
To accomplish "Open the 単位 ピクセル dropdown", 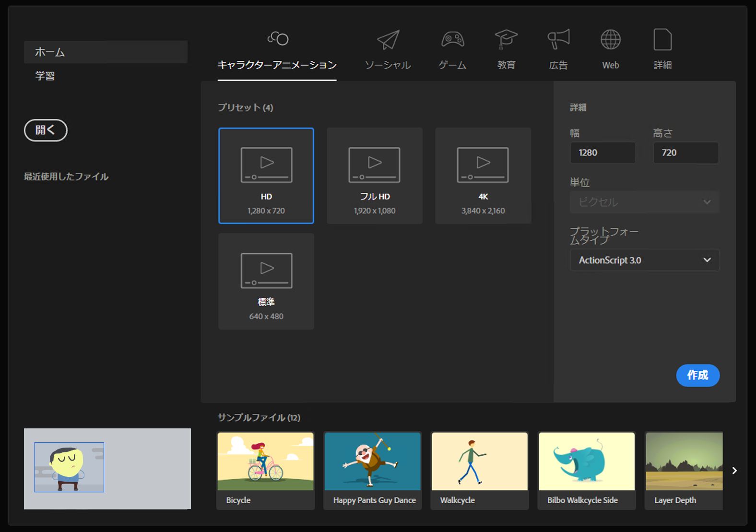I will tap(645, 202).
